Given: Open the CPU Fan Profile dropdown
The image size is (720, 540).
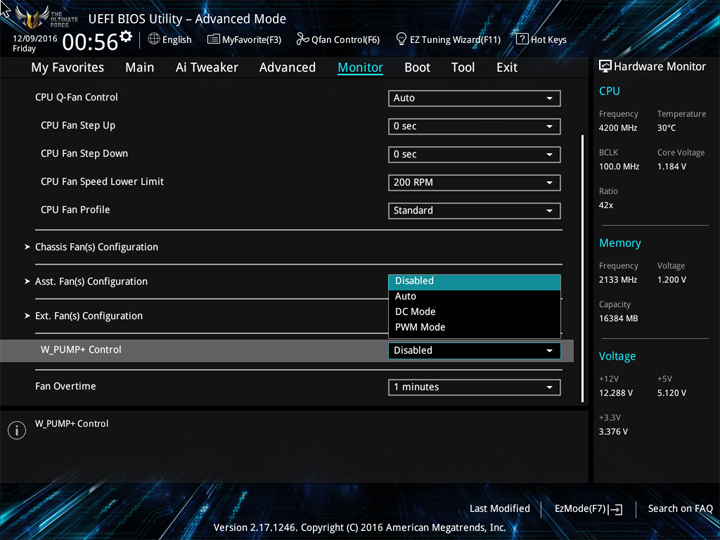Looking at the screenshot, I should point(474,210).
